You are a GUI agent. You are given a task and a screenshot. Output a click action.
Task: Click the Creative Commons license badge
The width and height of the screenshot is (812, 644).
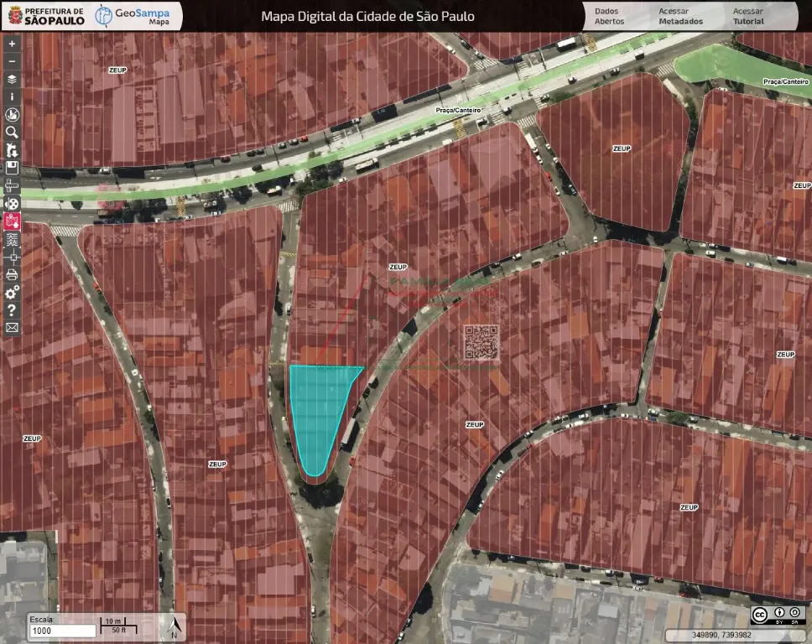pyautogui.click(x=778, y=615)
